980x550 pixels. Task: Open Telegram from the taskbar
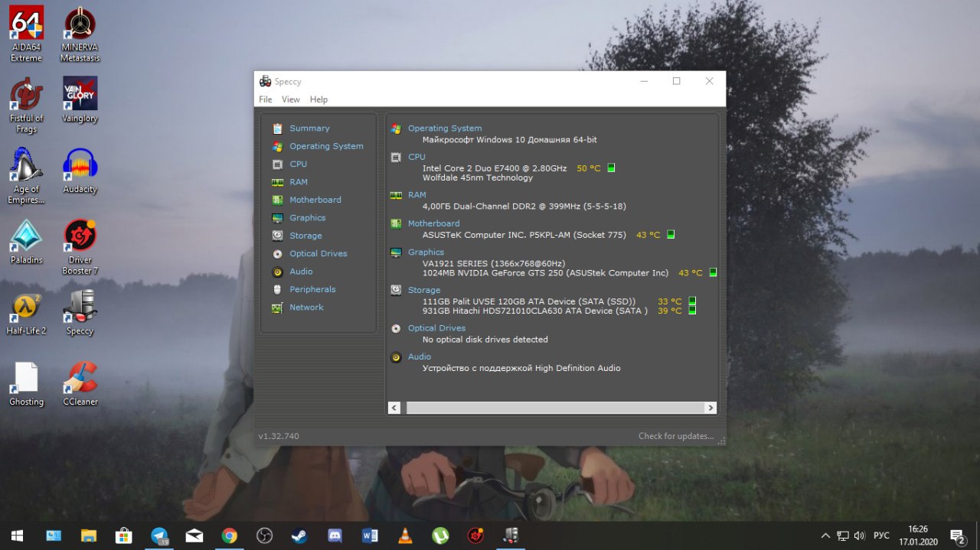[159, 535]
